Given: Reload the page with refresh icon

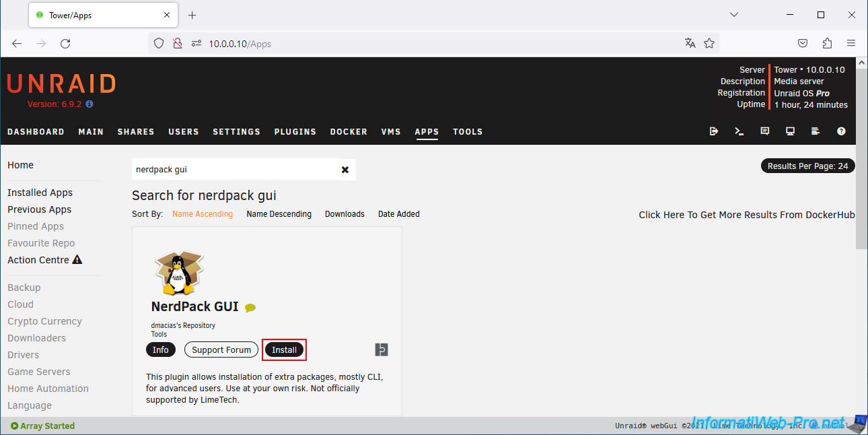Looking at the screenshot, I should click(65, 43).
